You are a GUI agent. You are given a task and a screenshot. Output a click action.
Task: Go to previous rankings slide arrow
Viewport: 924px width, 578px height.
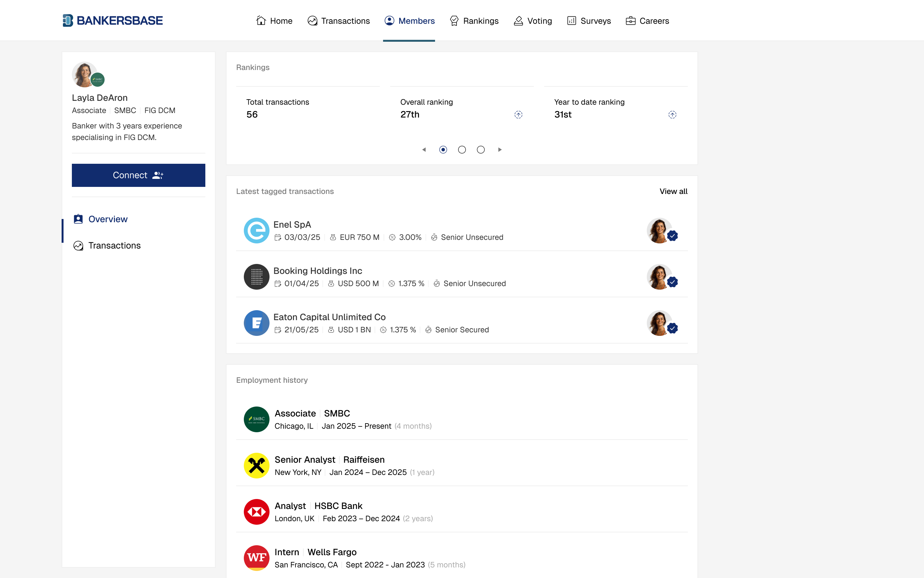424,149
